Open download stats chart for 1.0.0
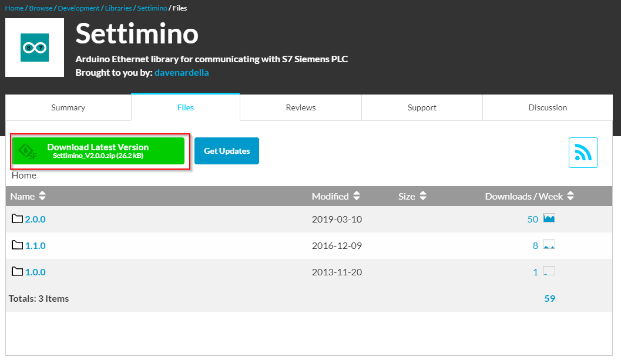This screenshot has height=364, width=621. (x=549, y=271)
